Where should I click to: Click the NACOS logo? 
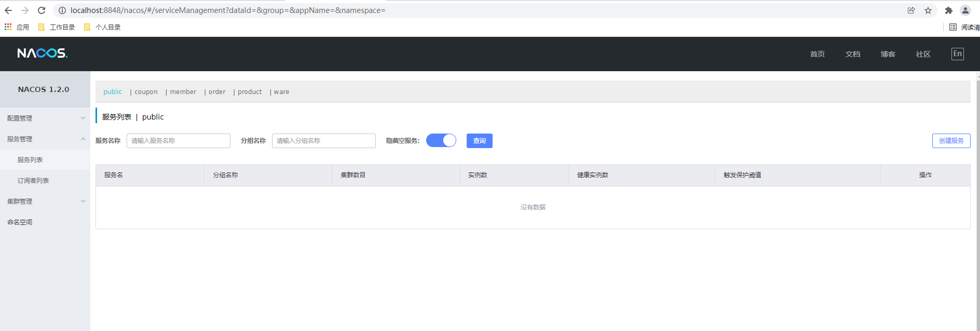pos(43,54)
